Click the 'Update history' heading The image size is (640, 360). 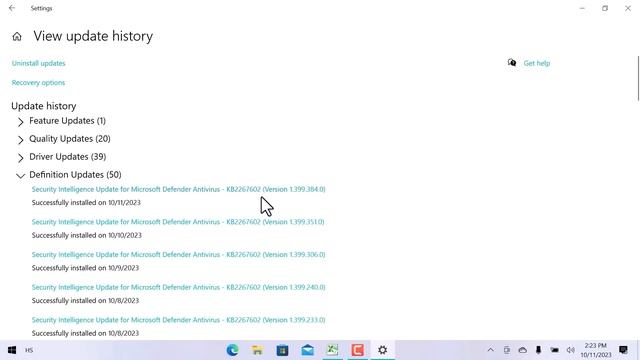[44, 106]
